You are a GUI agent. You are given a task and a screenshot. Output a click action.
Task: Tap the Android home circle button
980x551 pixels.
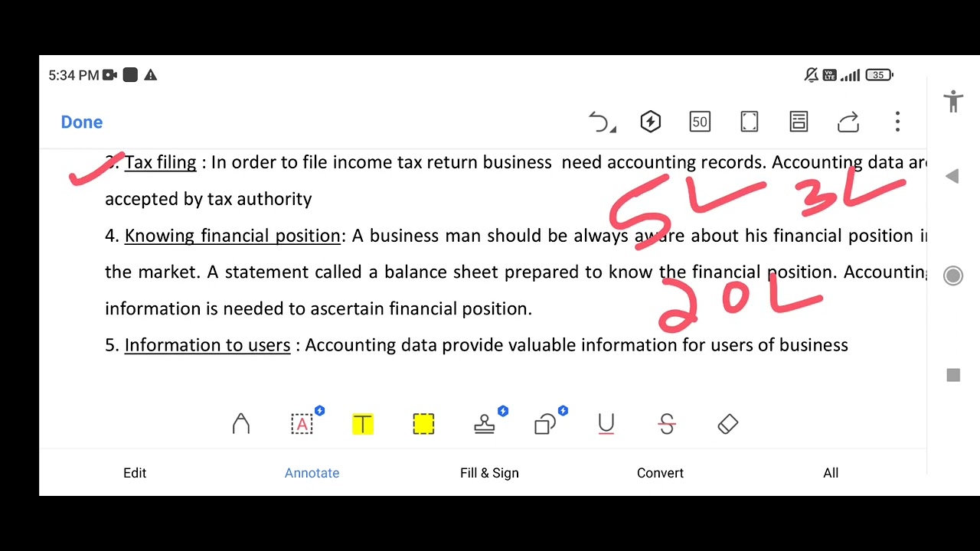pos(953,276)
